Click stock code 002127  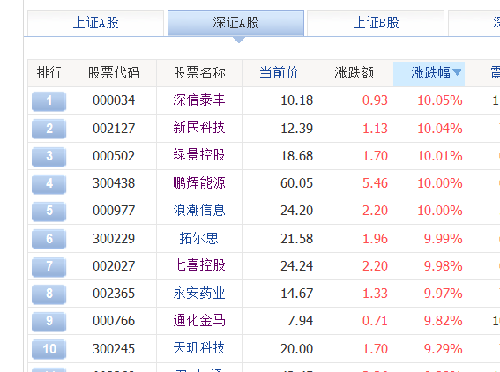tap(114, 128)
